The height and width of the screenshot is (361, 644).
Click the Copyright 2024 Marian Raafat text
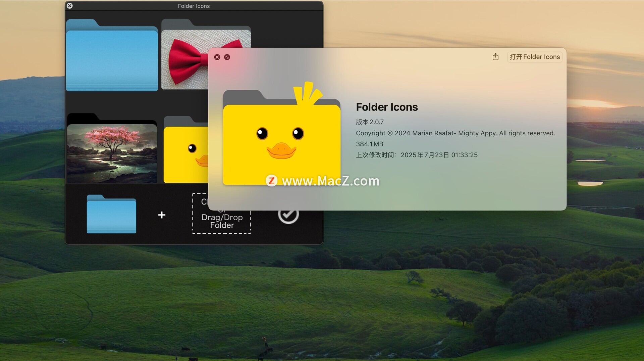point(455,133)
